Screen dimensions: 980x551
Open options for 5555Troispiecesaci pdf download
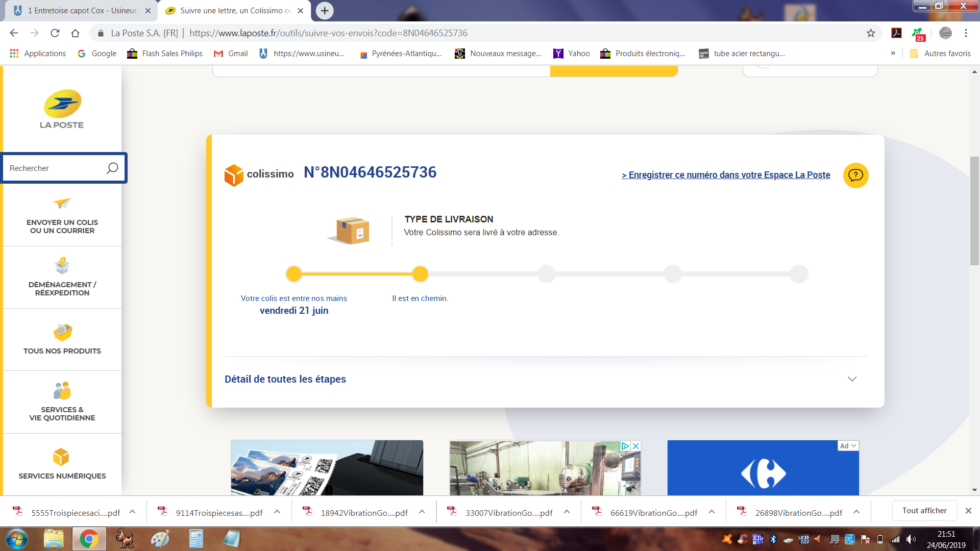tap(132, 512)
